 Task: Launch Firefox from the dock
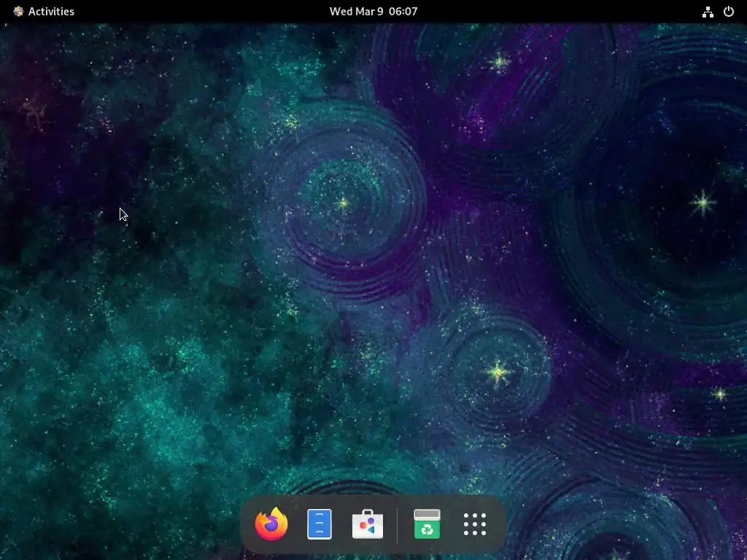[x=271, y=524]
